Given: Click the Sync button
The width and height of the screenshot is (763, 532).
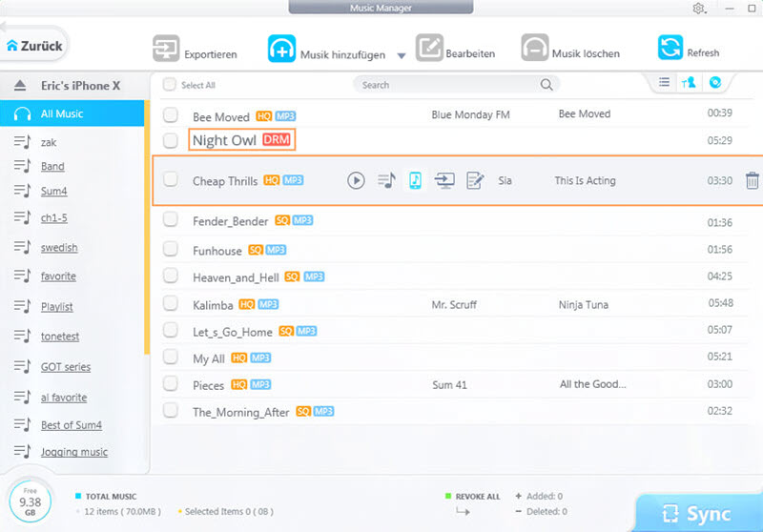Looking at the screenshot, I should [x=698, y=514].
